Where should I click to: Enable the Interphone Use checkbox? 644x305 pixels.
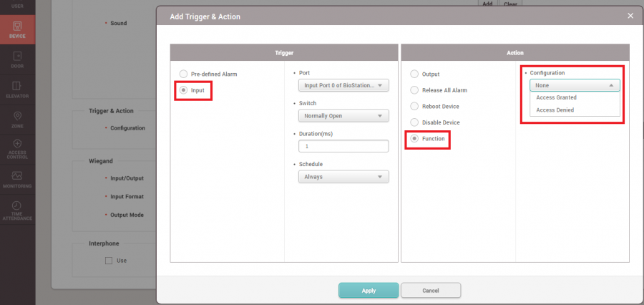pos(109,261)
